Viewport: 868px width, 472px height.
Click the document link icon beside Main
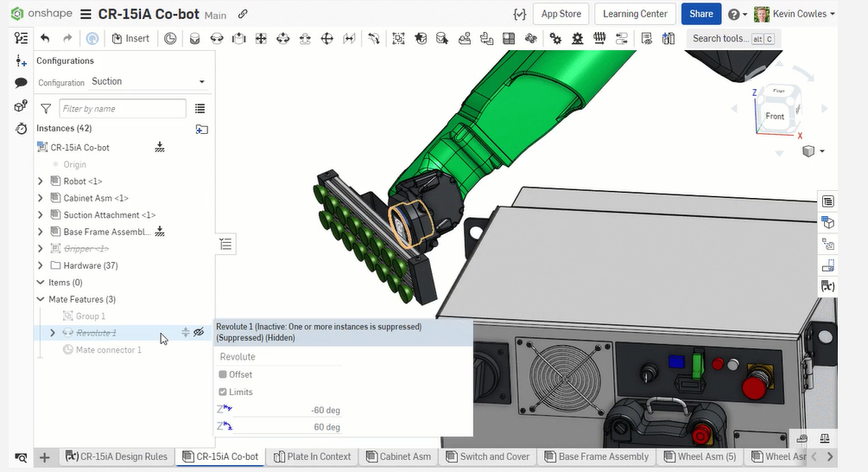(243, 14)
